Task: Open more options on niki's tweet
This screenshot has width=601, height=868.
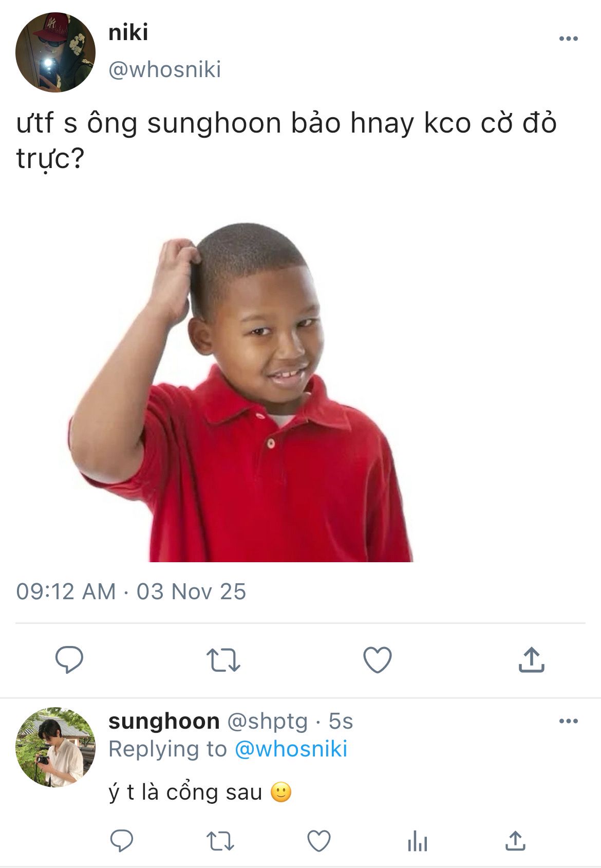Action: point(569,39)
